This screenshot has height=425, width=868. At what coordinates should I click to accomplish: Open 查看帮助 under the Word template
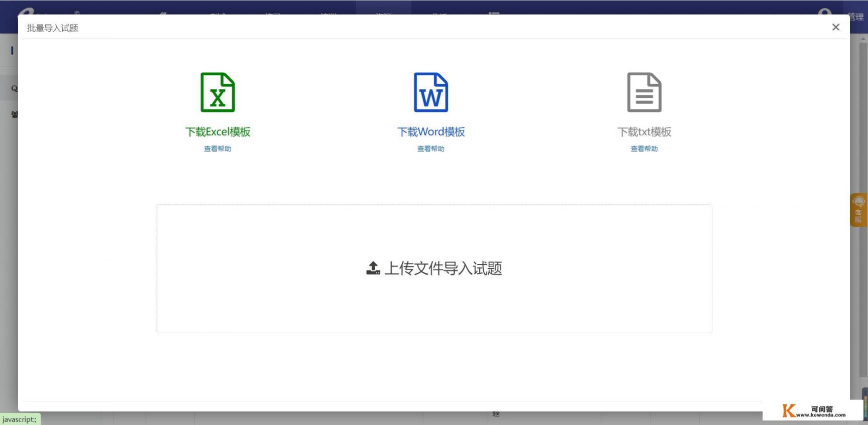pyautogui.click(x=431, y=149)
